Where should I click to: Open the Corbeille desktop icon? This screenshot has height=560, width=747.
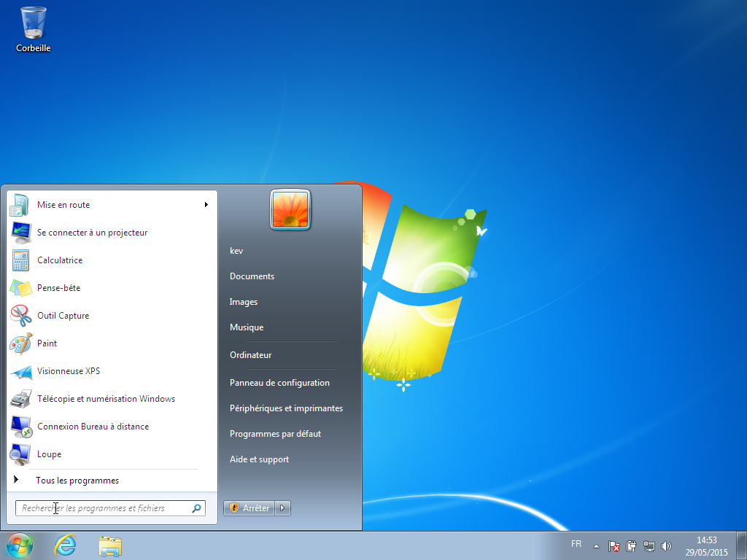point(33,28)
